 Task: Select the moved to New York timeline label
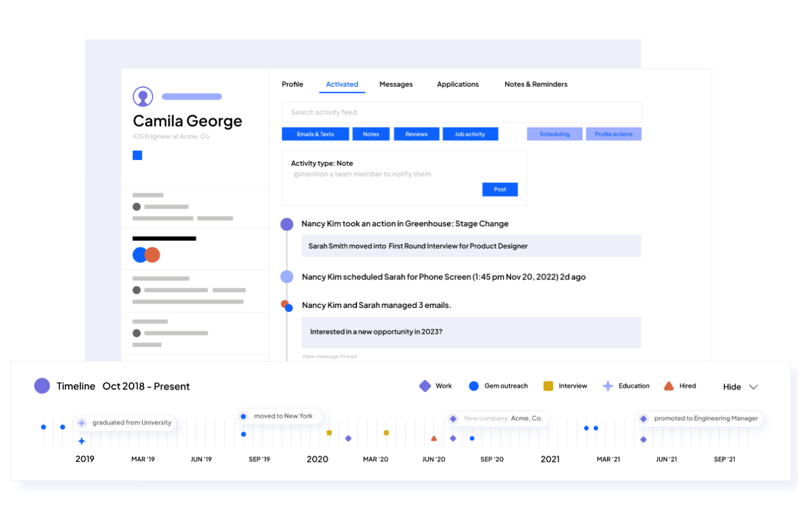click(x=279, y=416)
